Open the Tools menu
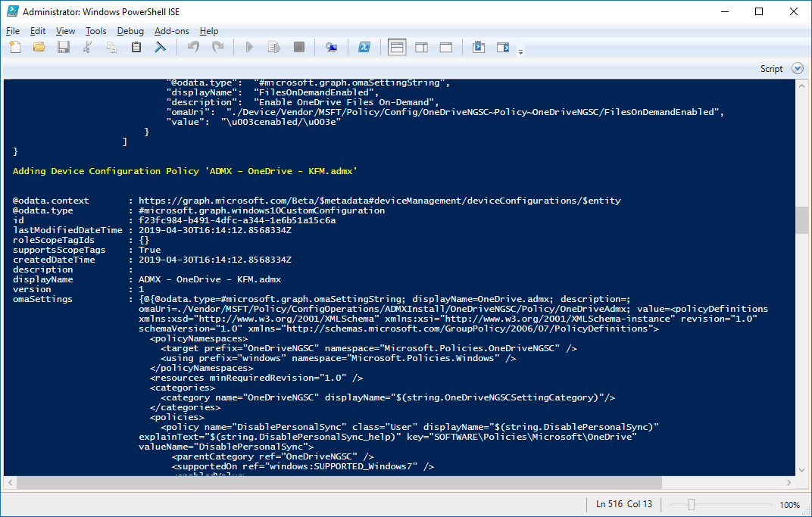 tap(95, 31)
